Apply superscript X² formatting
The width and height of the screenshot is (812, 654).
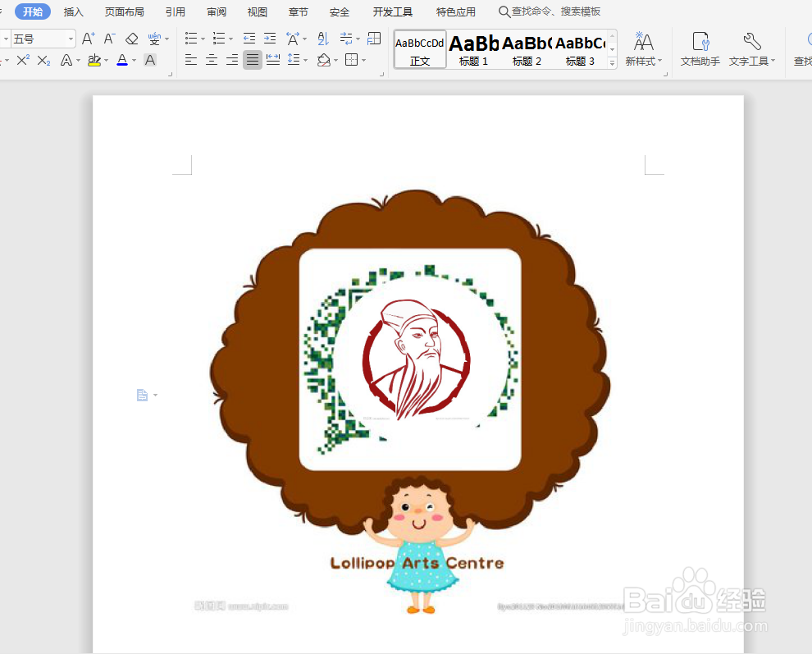point(23,60)
